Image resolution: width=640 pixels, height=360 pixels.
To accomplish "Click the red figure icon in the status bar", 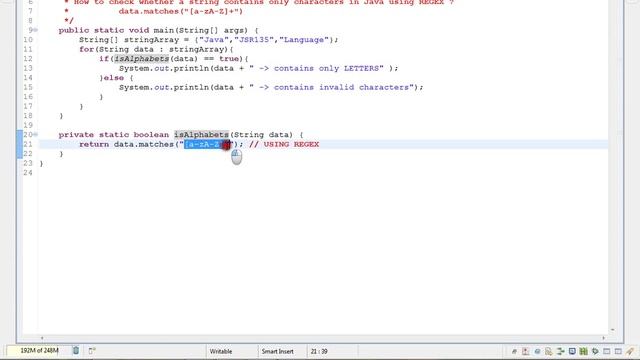I will tap(525, 351).
